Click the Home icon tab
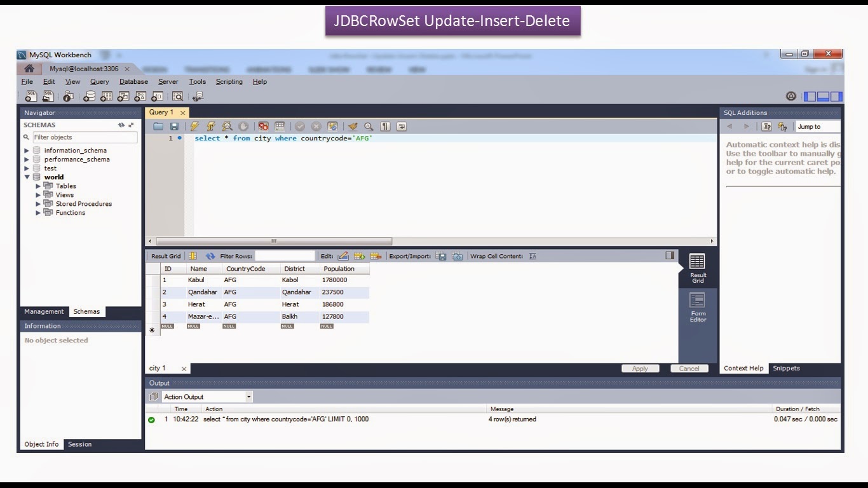The width and height of the screenshot is (868, 488). 29,69
